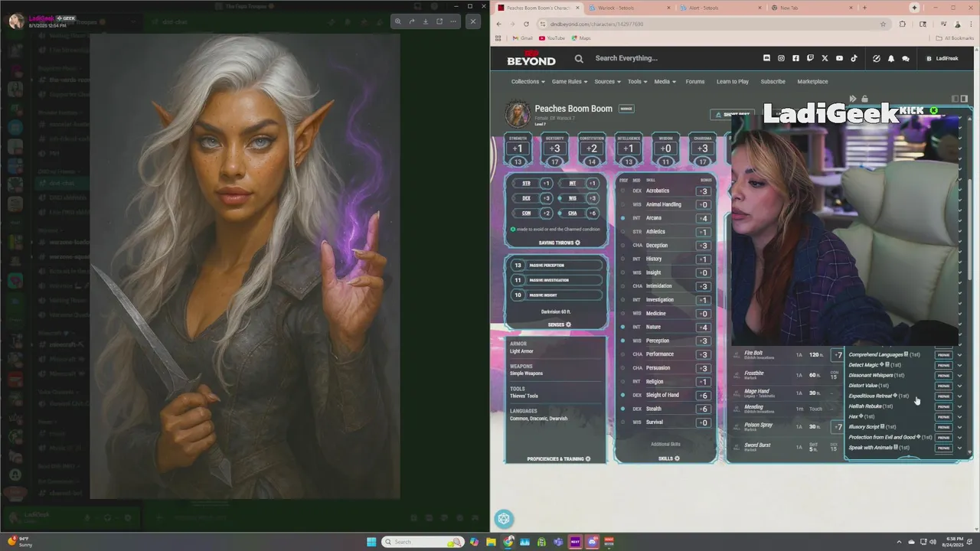Expand Comprehend Languages spell details chevron
Viewport: 980px width, 551px height.
tap(959, 355)
